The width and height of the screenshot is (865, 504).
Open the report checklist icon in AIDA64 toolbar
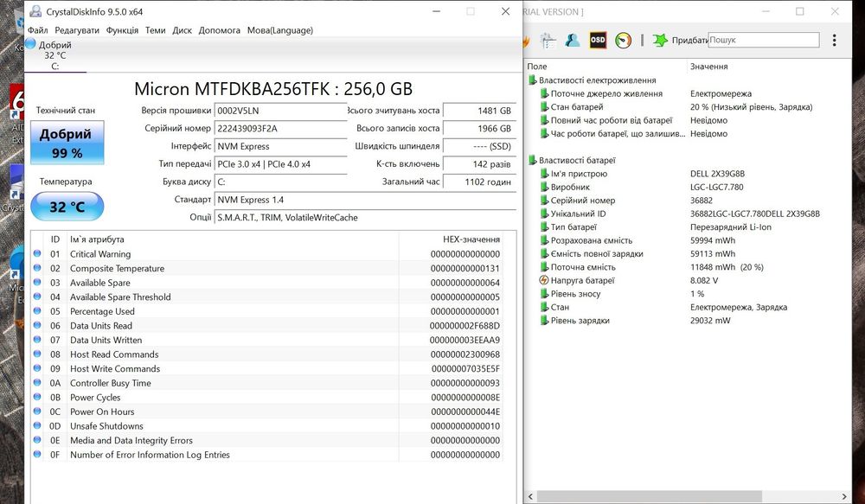click(x=548, y=41)
